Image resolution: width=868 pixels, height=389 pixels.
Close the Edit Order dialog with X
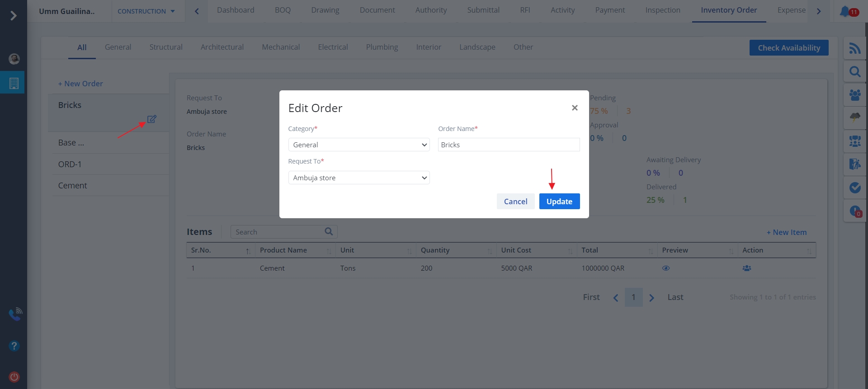pos(575,108)
